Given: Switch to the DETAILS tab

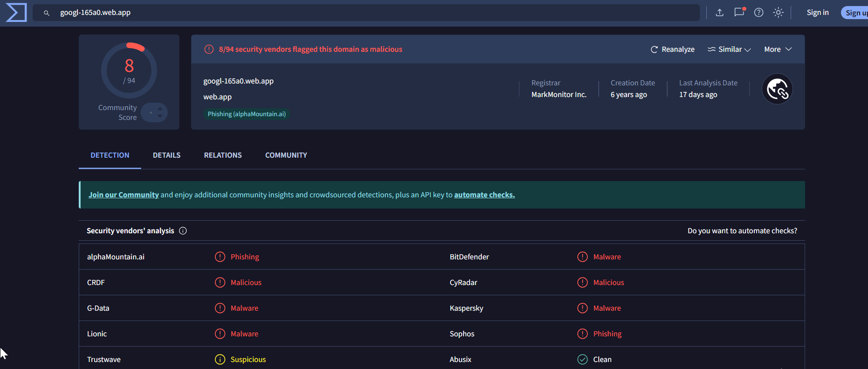Looking at the screenshot, I should pos(167,155).
